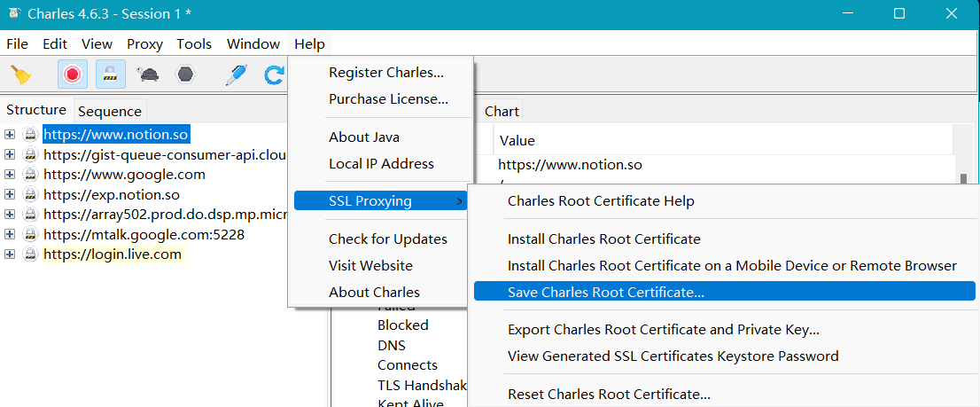Image resolution: width=980 pixels, height=407 pixels.
Task: Select https://mtalk.google.com:5228 host row
Action: point(144,234)
